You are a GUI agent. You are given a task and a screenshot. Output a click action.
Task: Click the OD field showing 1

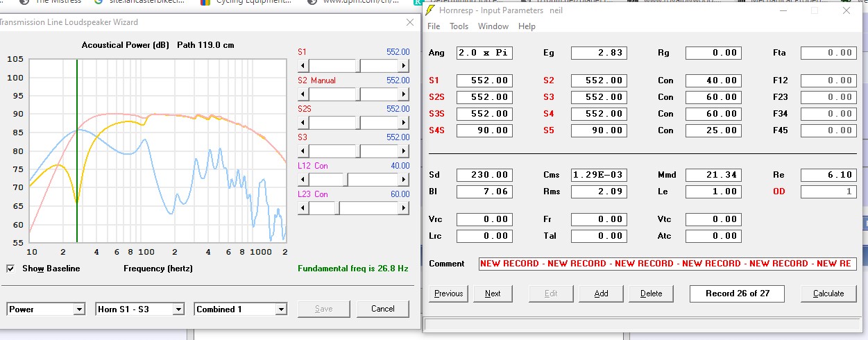[x=828, y=192]
